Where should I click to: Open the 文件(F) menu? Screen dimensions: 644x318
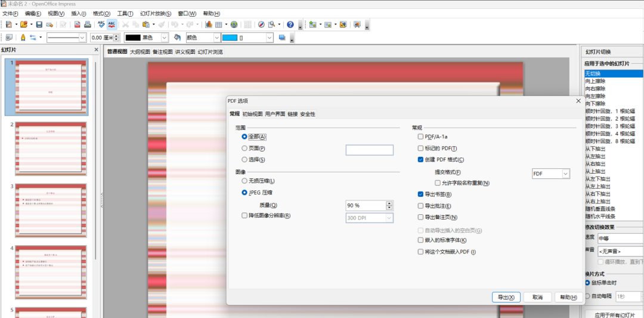10,14
